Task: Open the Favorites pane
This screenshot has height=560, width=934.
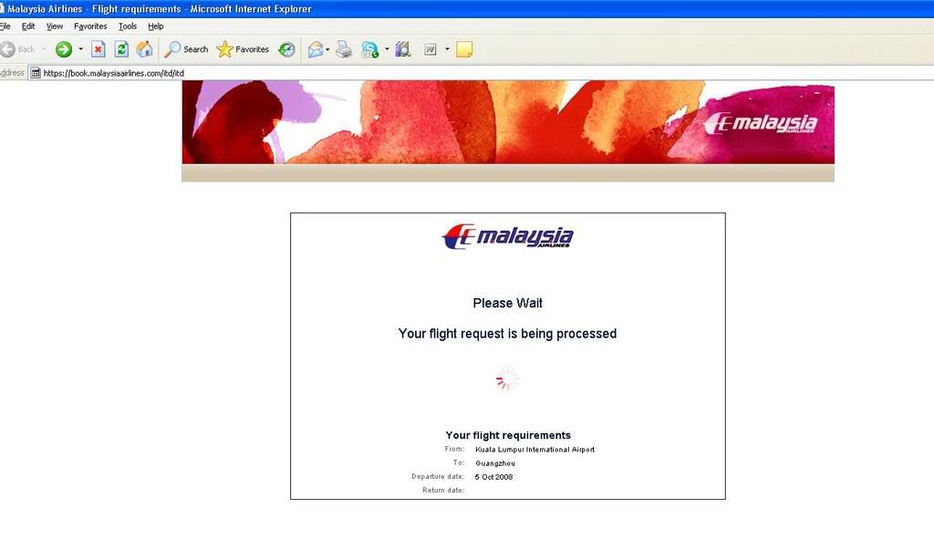Action: [243, 49]
